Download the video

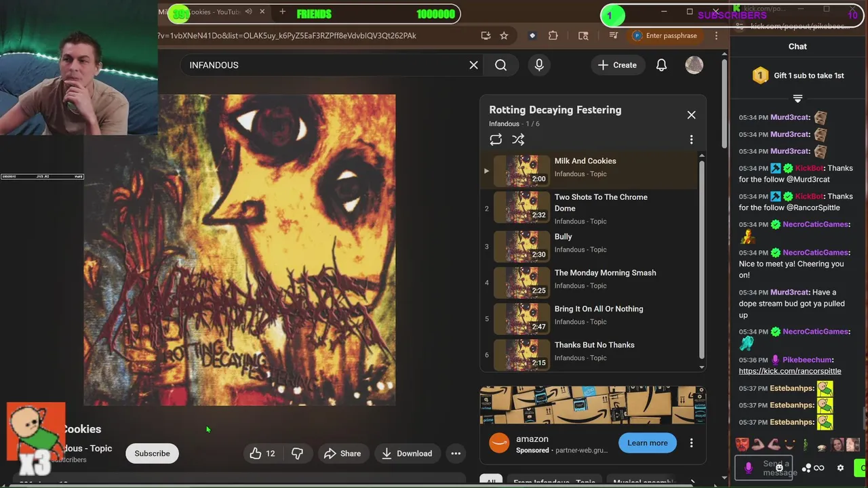[x=407, y=453]
